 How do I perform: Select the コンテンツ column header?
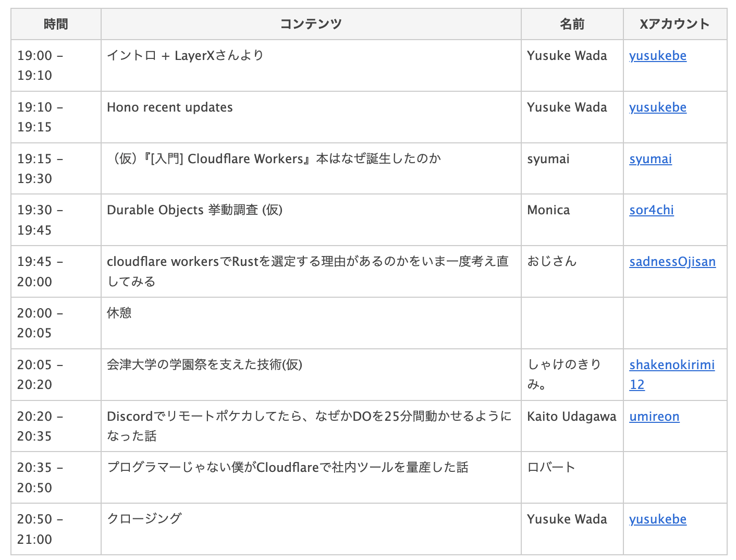311,24
